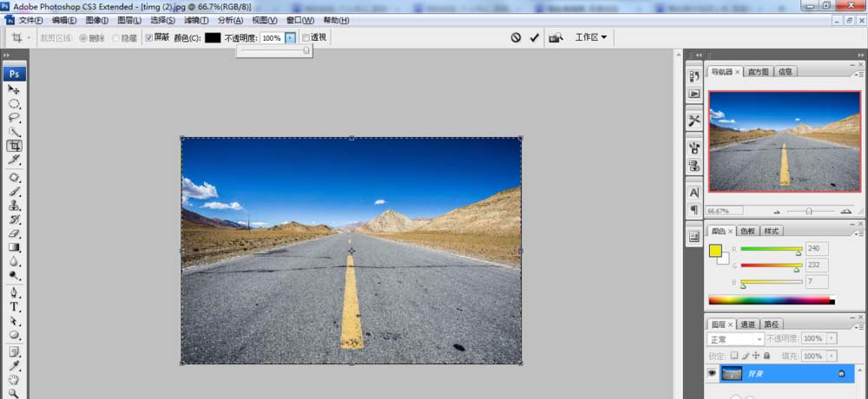The image size is (868, 399).
Task: Open the Paragraph panel pilcrow icon
Action: coord(694,210)
